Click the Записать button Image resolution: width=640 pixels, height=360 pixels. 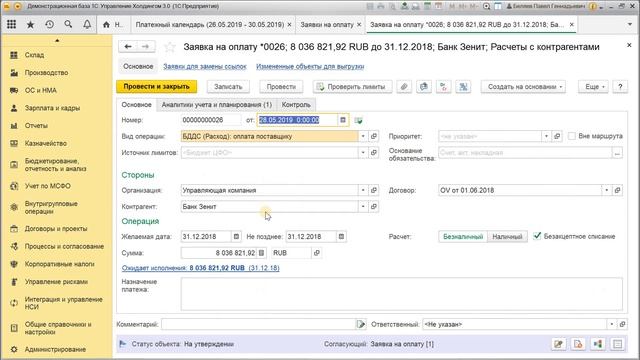click(x=228, y=87)
